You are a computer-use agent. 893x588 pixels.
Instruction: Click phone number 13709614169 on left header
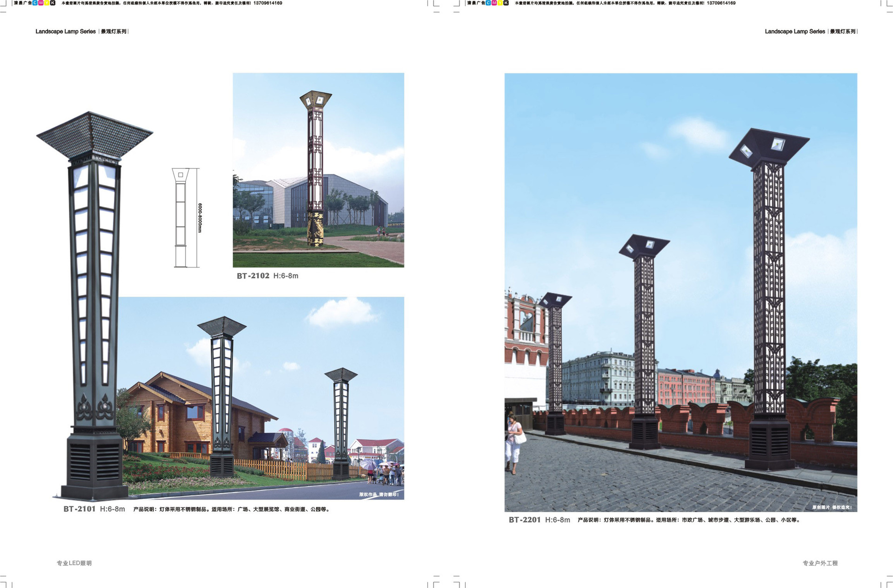point(267,3)
